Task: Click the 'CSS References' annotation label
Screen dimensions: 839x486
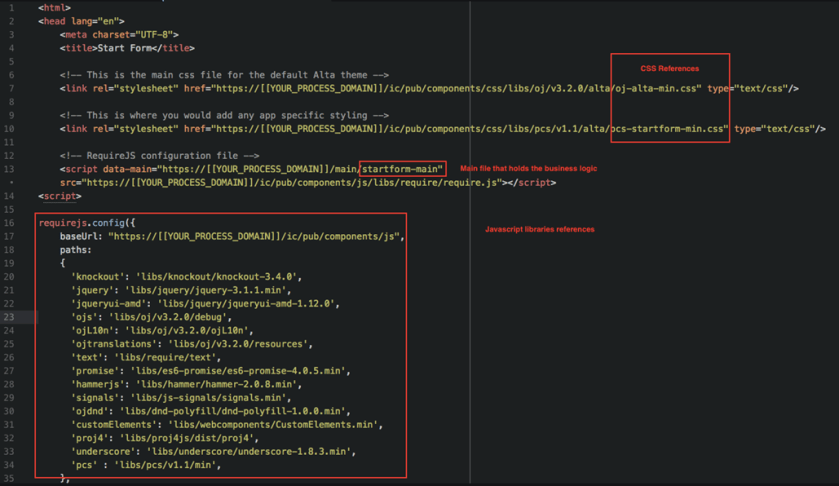Action: pyautogui.click(x=669, y=69)
